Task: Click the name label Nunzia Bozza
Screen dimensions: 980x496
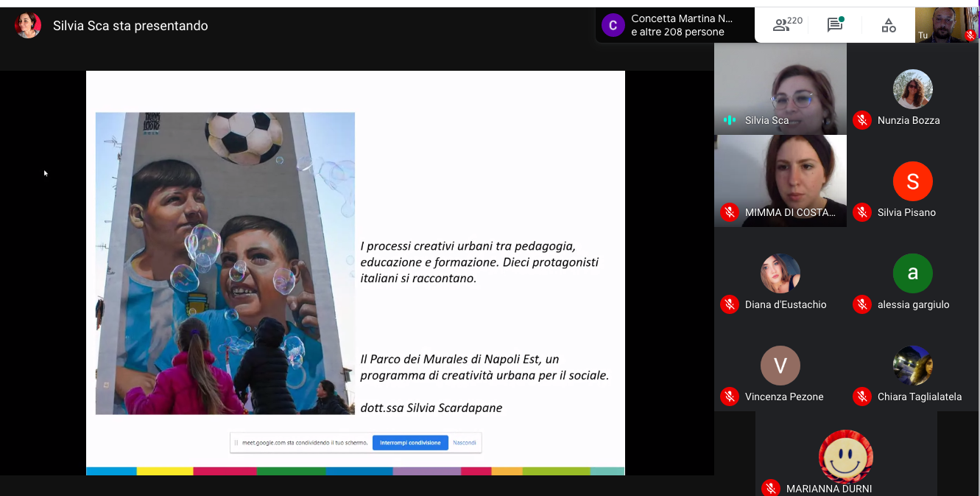Action: 909,120
